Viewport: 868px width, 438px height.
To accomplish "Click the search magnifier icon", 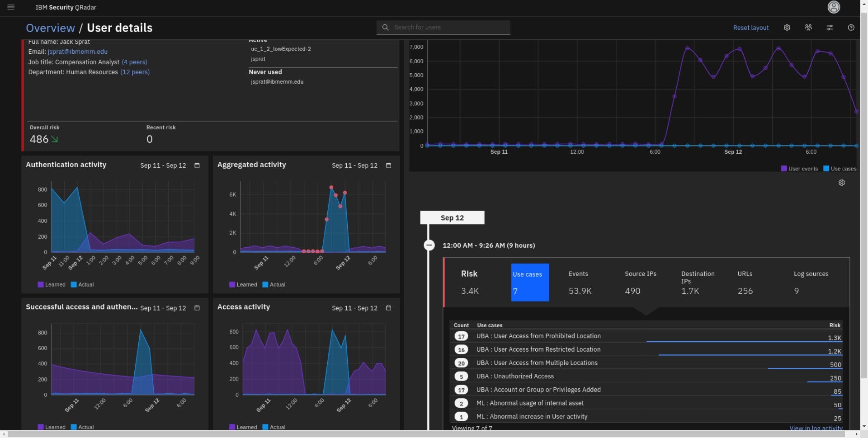I will 385,28.
